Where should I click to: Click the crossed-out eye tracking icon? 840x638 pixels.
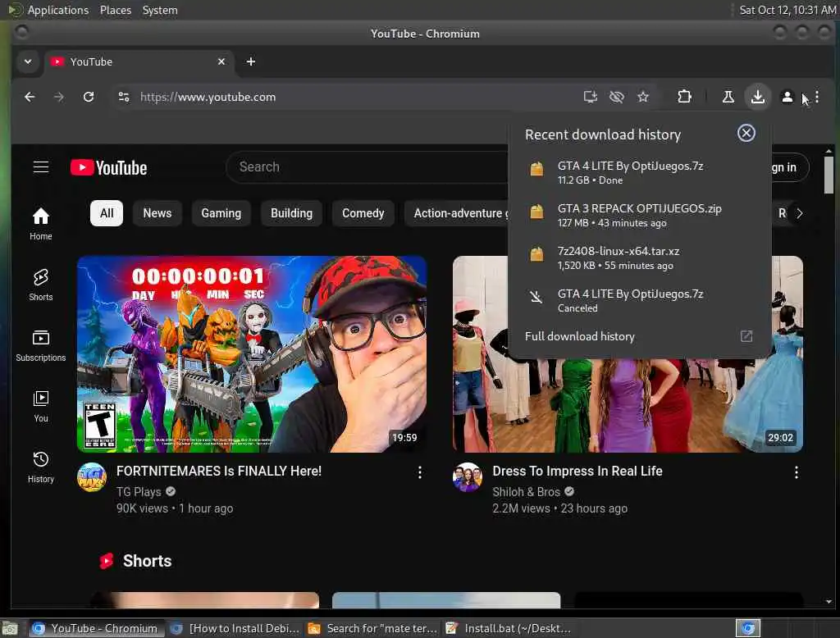617,97
